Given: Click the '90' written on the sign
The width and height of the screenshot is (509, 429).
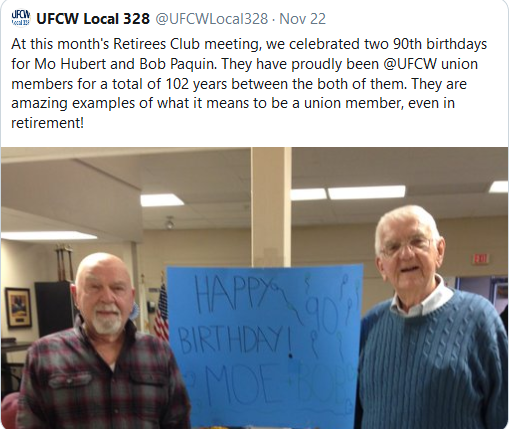Looking at the screenshot, I should [321, 315].
